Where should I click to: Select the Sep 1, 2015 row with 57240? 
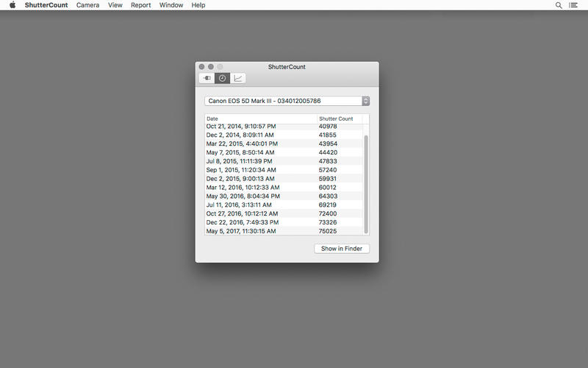pos(283,170)
